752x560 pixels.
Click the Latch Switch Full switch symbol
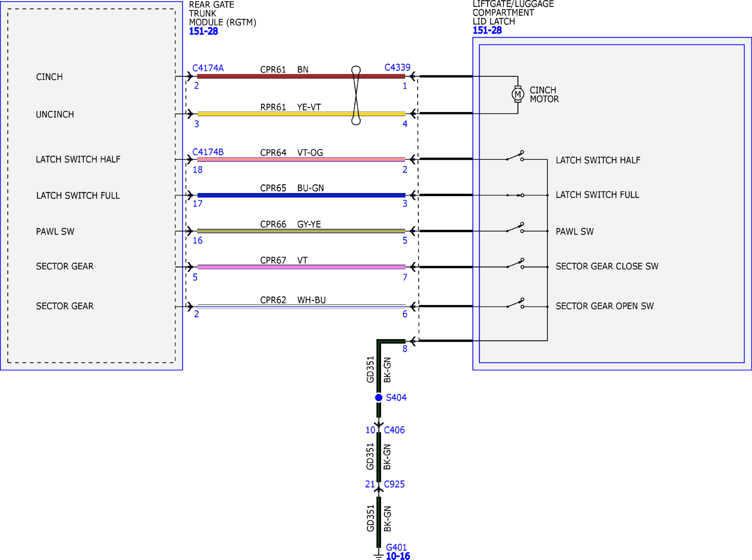point(515,195)
